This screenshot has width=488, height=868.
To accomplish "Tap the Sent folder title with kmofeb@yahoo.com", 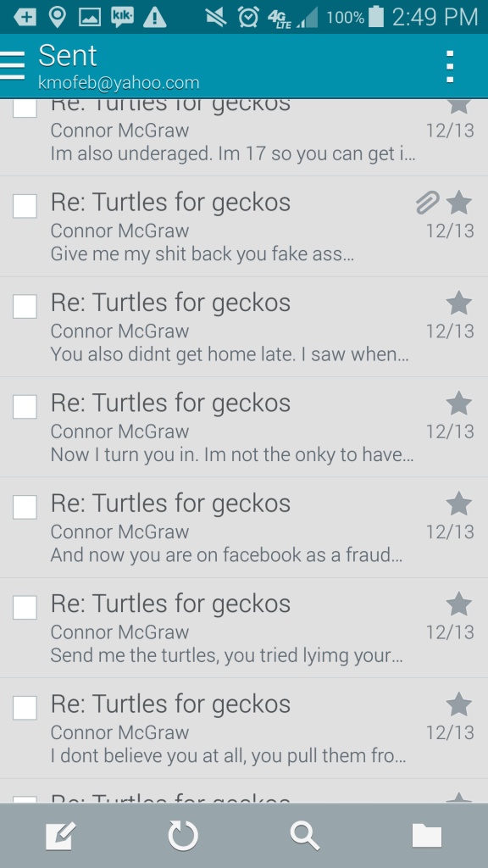I will [119, 66].
